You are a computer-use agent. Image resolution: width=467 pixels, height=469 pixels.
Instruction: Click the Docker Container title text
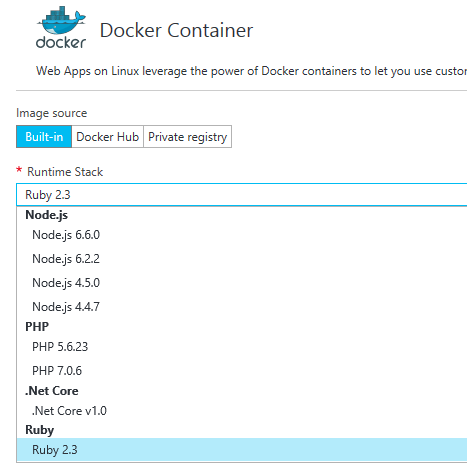point(176,31)
